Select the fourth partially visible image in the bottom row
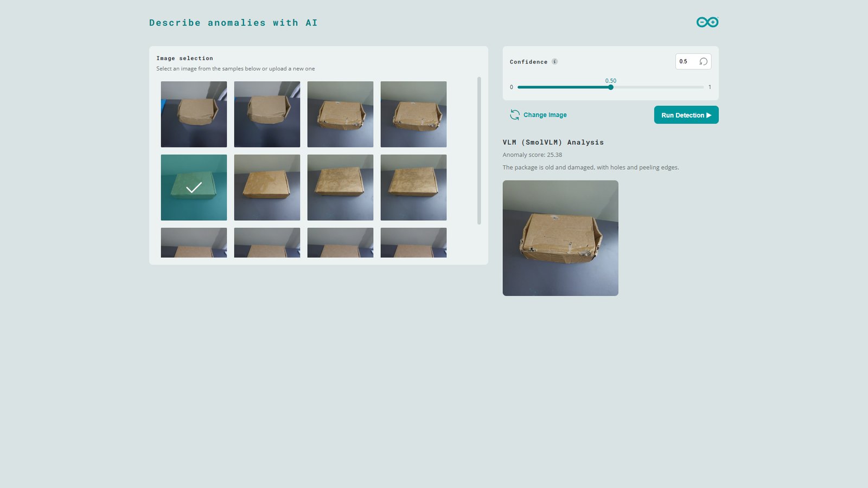Viewport: 868px width, 488px height. pyautogui.click(x=413, y=242)
